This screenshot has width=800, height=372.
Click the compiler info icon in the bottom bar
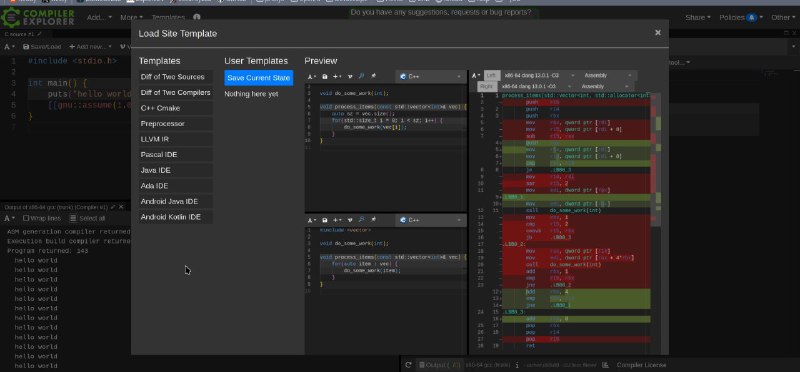coord(517,365)
